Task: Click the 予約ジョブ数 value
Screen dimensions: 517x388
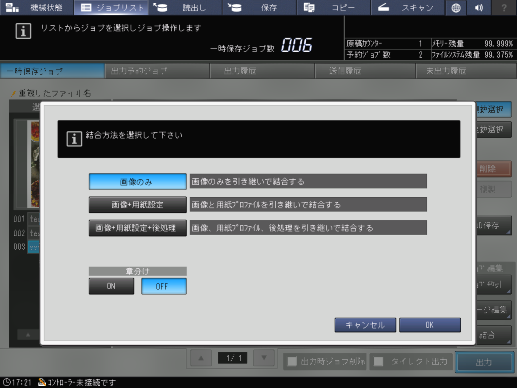Action: pyautogui.click(x=420, y=55)
